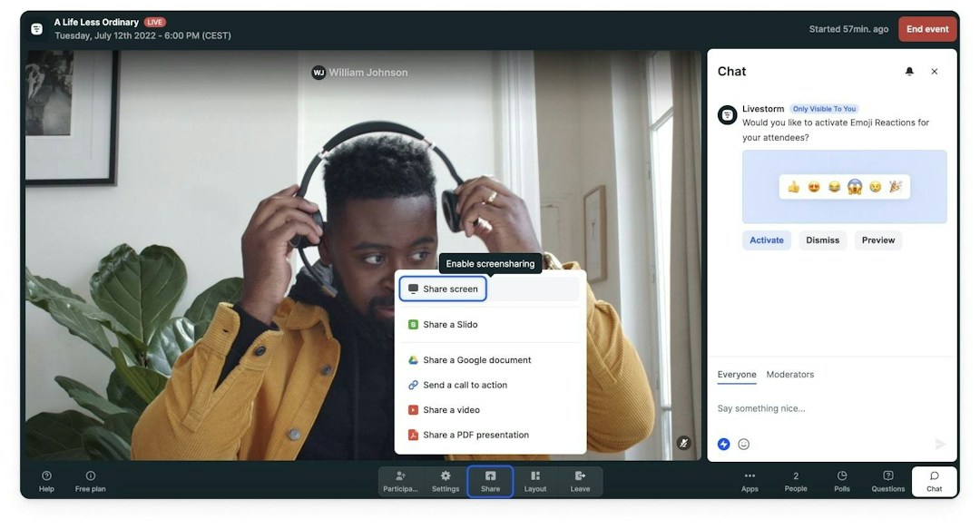The height and width of the screenshot is (529, 980).
Task: Open the Polls panel
Action: click(842, 482)
